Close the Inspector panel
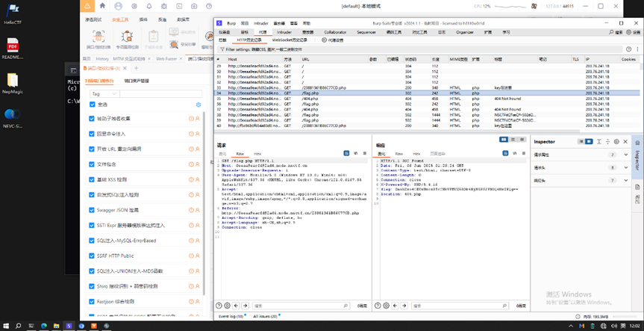The height and width of the screenshot is (331, 644). [625, 141]
